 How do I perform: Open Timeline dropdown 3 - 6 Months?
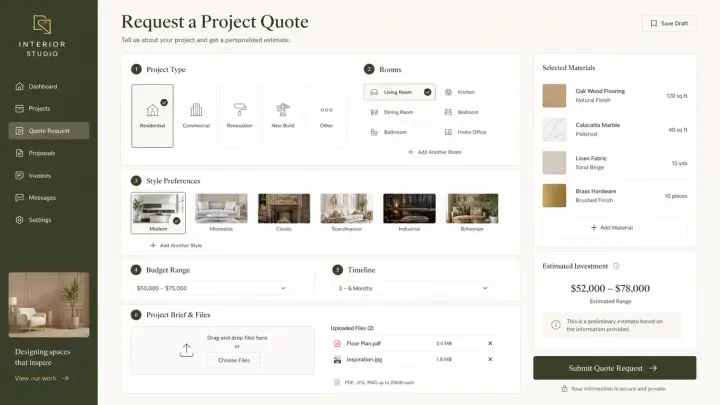click(413, 288)
